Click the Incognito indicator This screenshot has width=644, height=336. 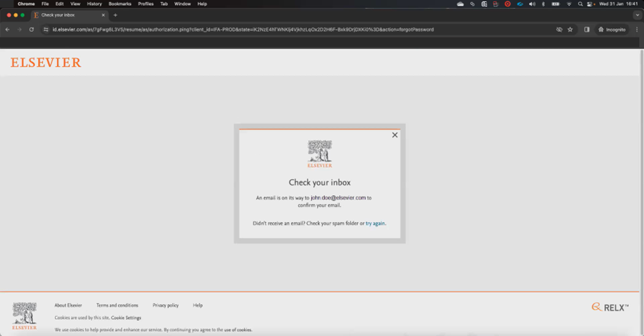pyautogui.click(x=612, y=30)
